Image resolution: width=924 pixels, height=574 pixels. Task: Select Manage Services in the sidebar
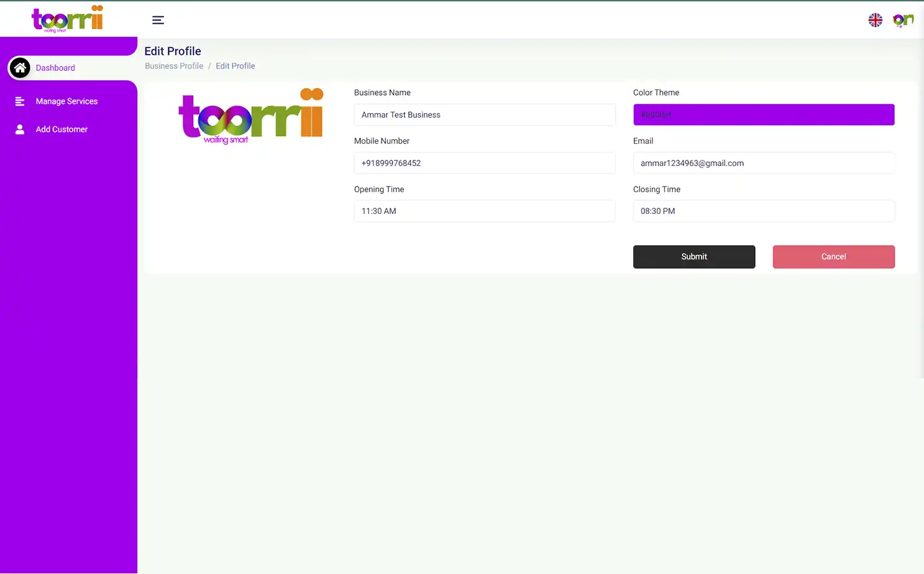(x=66, y=101)
